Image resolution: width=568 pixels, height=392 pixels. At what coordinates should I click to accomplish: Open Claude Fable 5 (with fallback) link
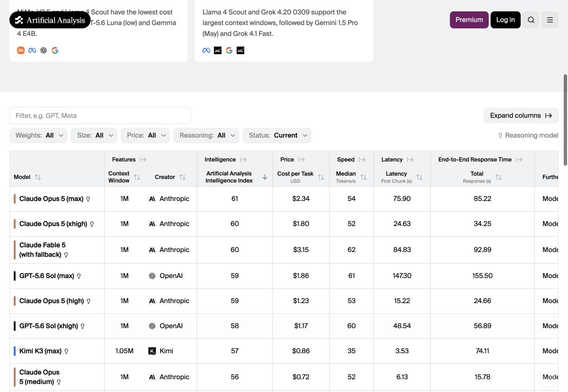click(x=42, y=250)
